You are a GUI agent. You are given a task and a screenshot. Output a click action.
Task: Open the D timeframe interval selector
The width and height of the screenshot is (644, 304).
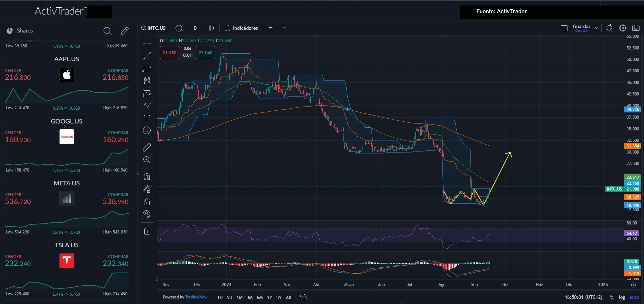[x=195, y=28]
